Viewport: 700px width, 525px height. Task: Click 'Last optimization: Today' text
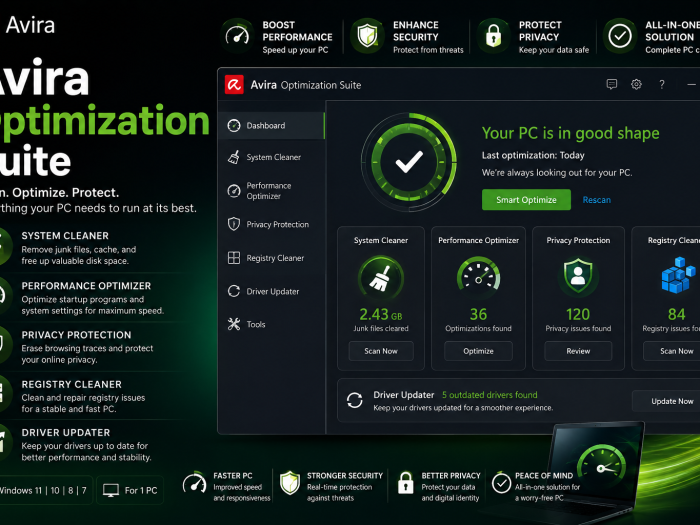(x=533, y=155)
